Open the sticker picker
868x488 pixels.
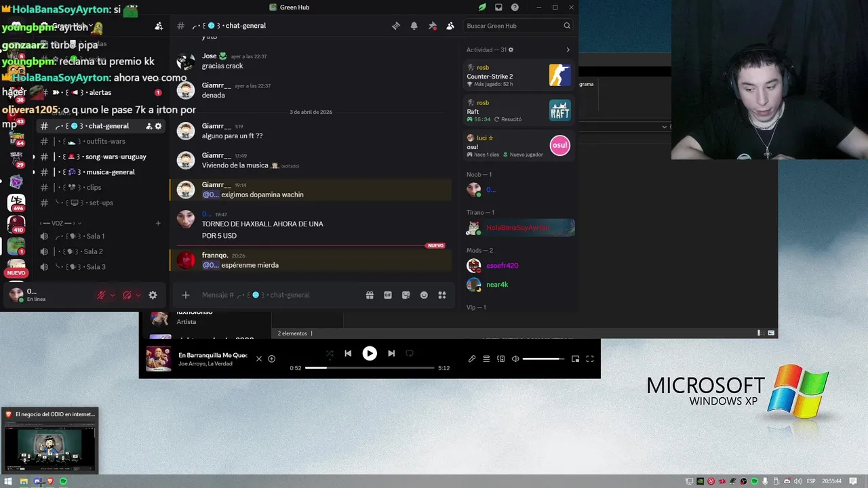[x=406, y=295]
